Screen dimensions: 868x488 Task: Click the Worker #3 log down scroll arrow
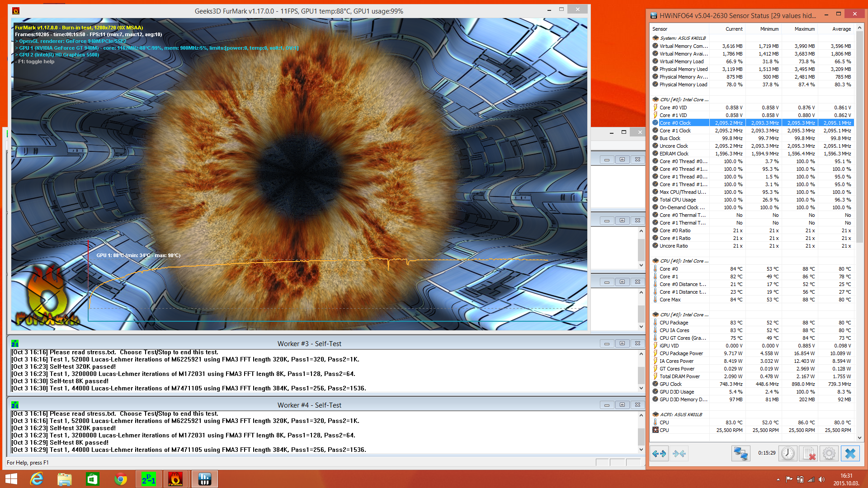click(641, 388)
